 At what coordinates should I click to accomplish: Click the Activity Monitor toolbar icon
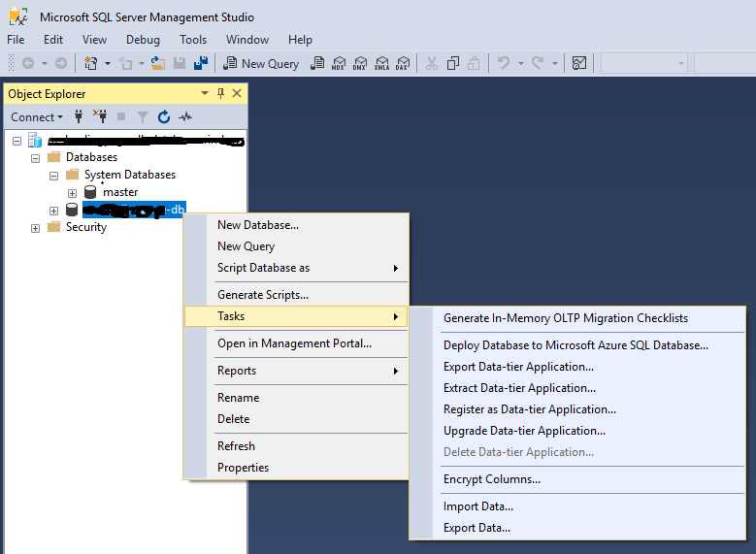click(x=579, y=63)
